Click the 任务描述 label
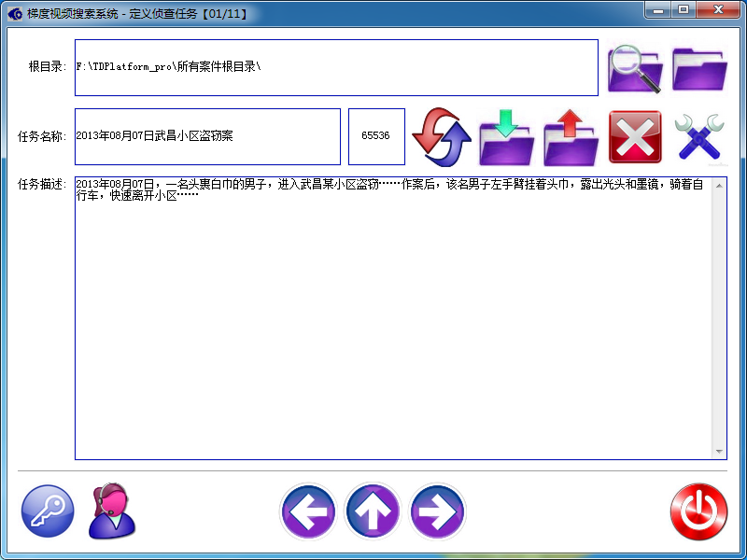The height and width of the screenshot is (560, 747). 41,184
